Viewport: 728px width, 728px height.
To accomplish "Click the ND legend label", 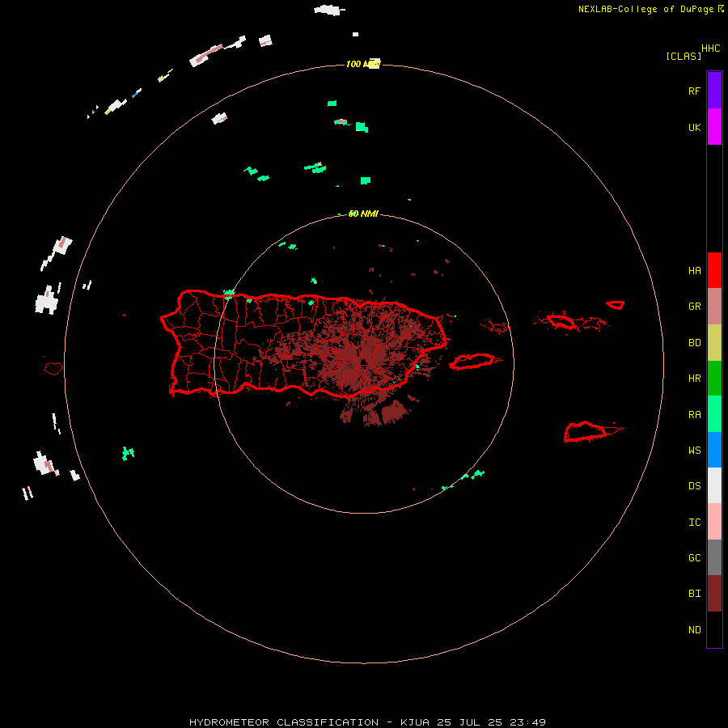I will pos(694,629).
